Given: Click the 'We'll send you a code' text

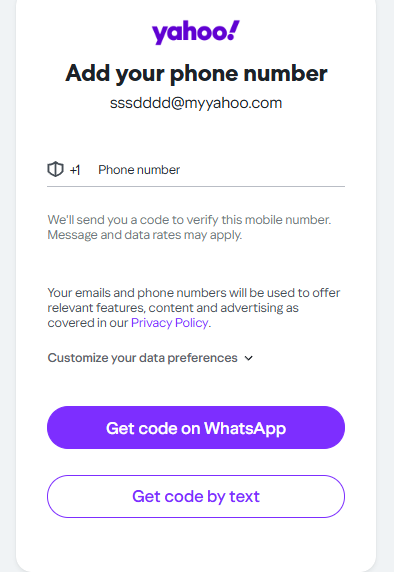Looking at the screenshot, I should click(189, 220).
